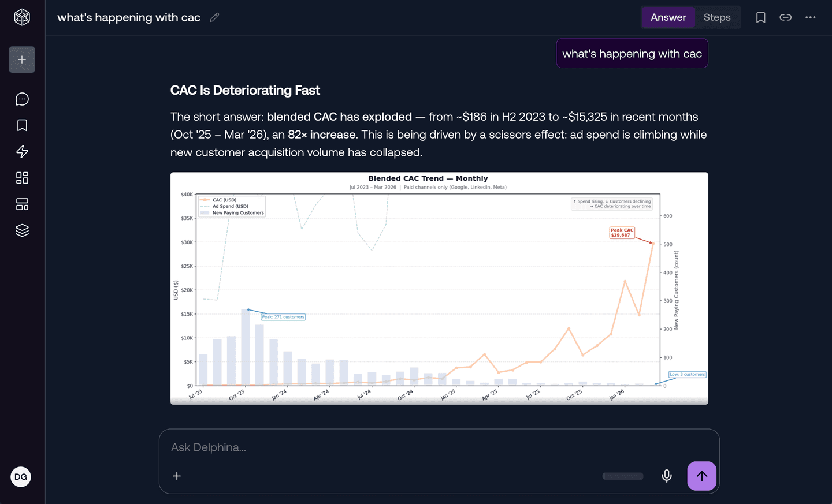Screen dimensions: 832x504
Task: Toggle the layout panel icon in the sidebar
Action: 21,204
